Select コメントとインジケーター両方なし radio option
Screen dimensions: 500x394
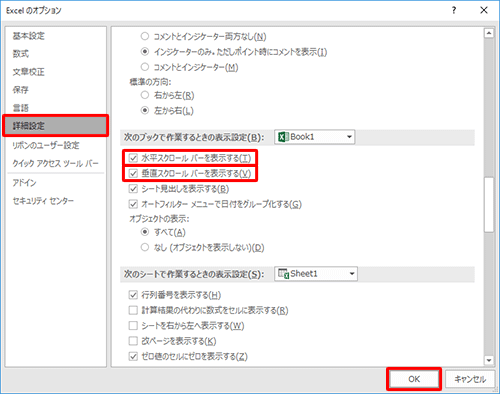[x=145, y=36]
